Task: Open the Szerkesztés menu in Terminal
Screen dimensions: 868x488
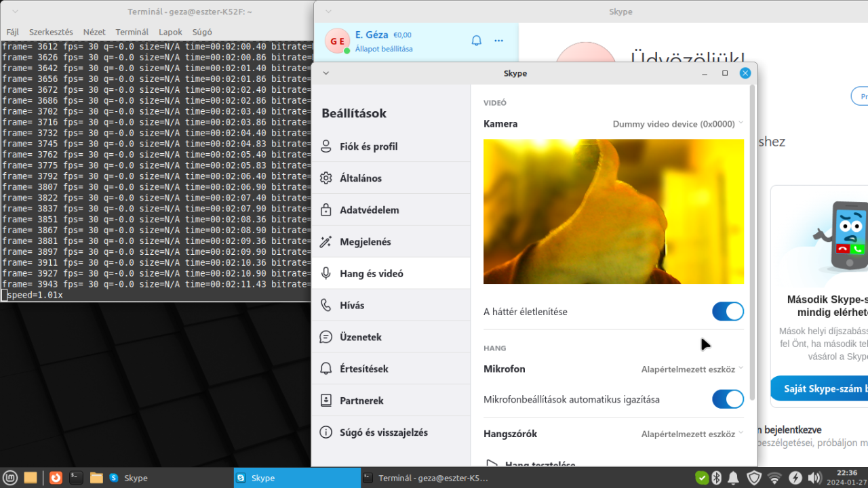Action: tap(51, 32)
